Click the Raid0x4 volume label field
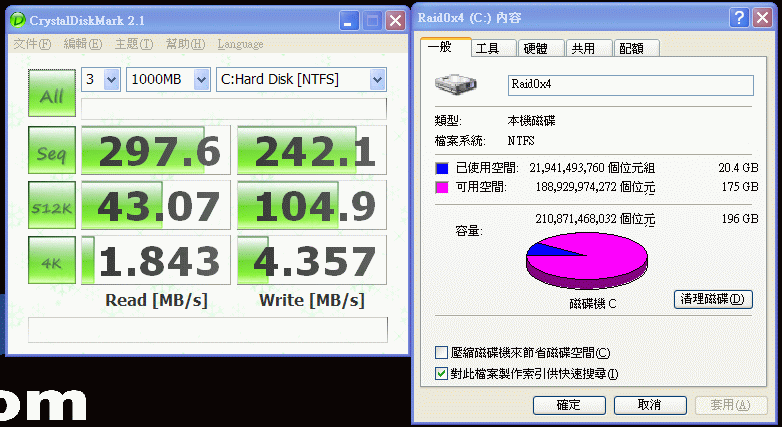This screenshot has width=782, height=427. (630, 85)
